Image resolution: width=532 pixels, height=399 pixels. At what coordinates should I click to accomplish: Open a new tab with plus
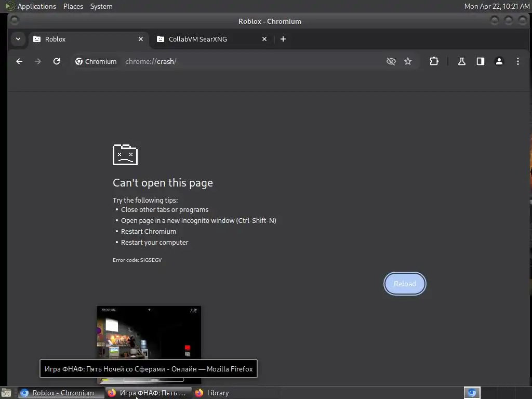[x=283, y=39]
